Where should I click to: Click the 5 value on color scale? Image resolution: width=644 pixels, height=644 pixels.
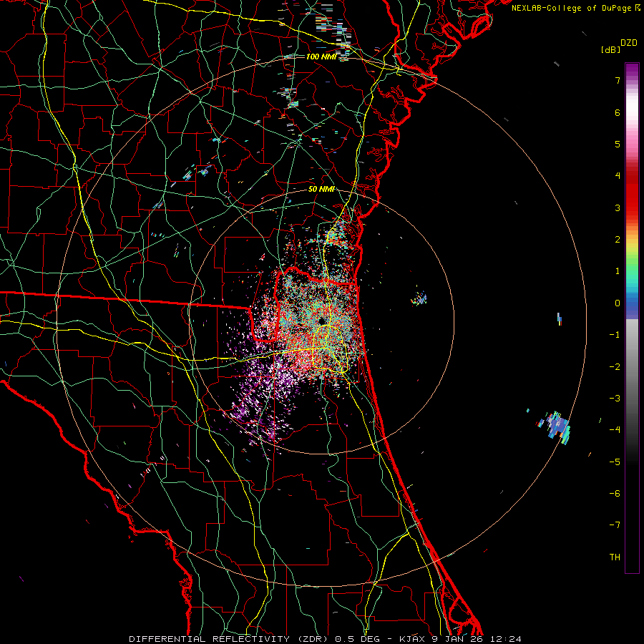click(x=618, y=144)
